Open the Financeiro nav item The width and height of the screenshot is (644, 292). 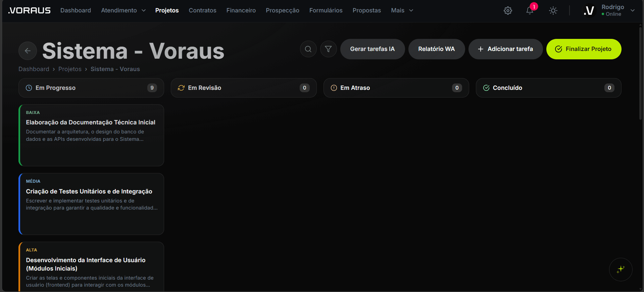241,10
